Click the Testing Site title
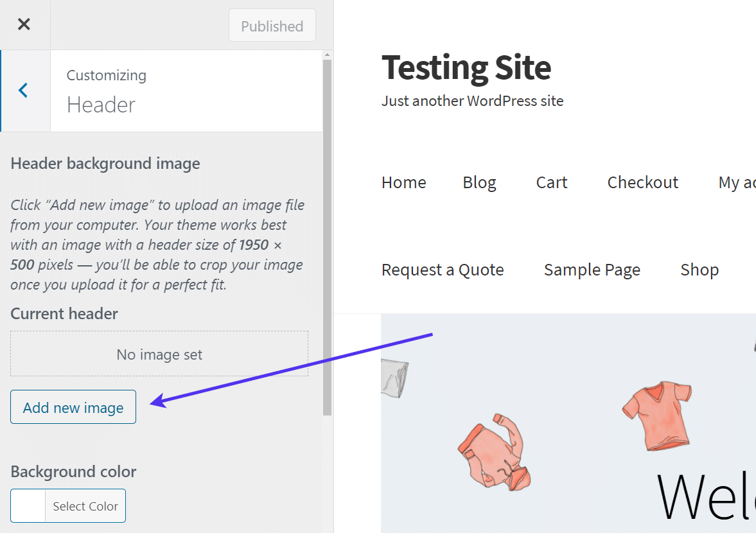This screenshot has height=533, width=756. coord(466,67)
